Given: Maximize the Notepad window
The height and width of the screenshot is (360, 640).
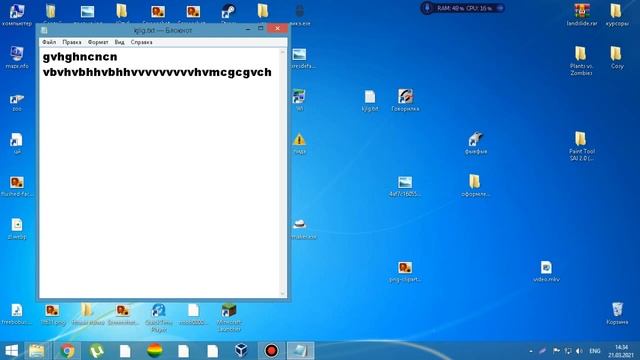Looking at the screenshot, I should click(261, 29).
